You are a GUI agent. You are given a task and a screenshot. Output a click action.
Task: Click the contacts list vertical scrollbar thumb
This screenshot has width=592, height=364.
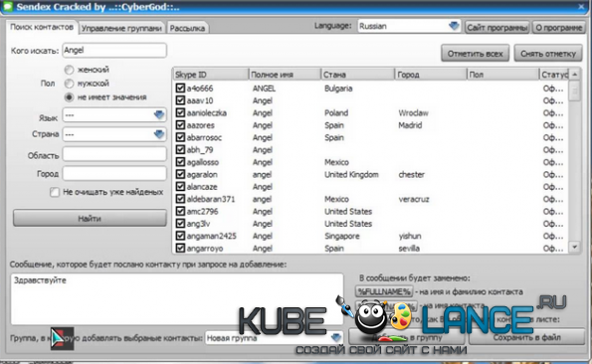[574, 91]
